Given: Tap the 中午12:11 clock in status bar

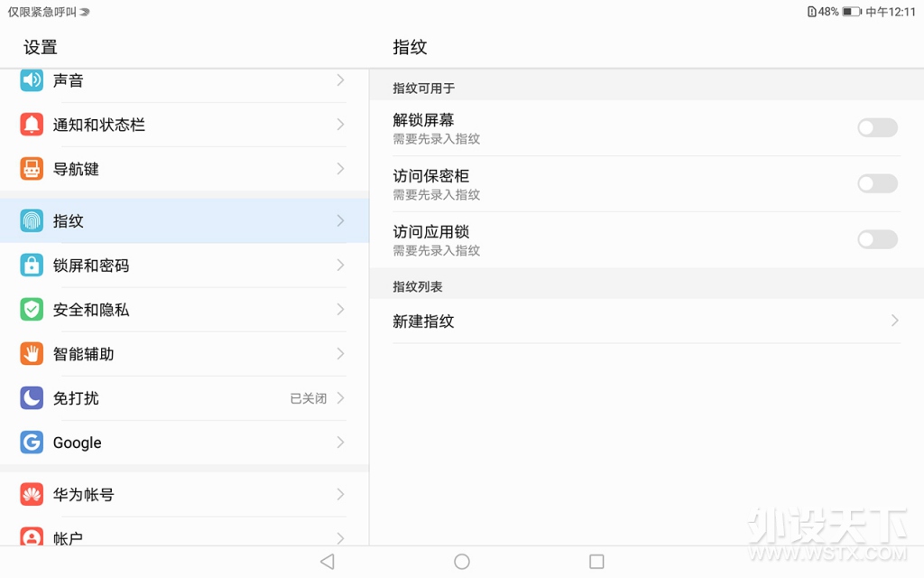Looking at the screenshot, I should pos(891,12).
